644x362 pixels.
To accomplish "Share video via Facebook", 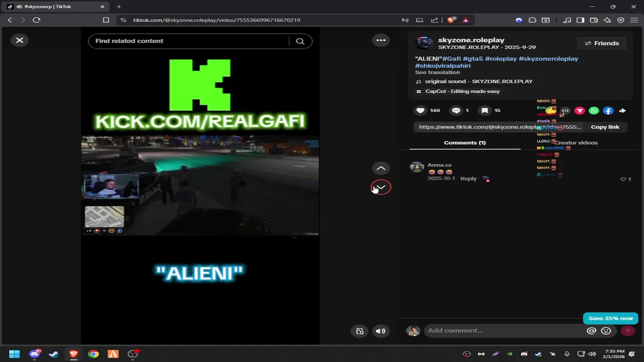I will [x=608, y=111].
